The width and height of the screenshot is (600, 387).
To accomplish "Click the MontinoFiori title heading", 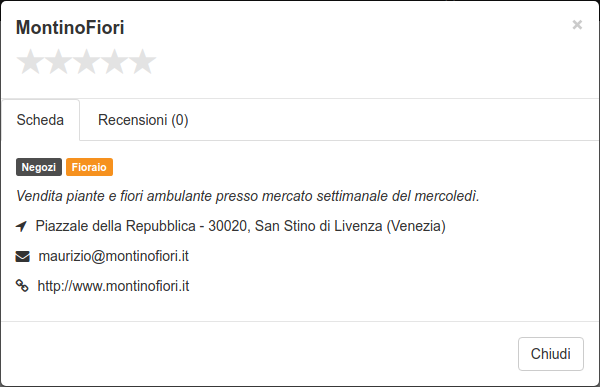I will pyautogui.click(x=70, y=28).
